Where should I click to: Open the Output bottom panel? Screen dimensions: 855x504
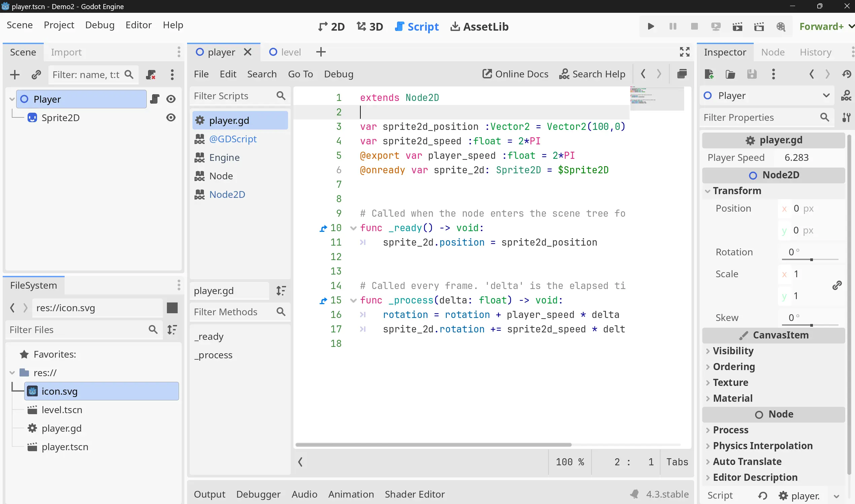click(210, 495)
